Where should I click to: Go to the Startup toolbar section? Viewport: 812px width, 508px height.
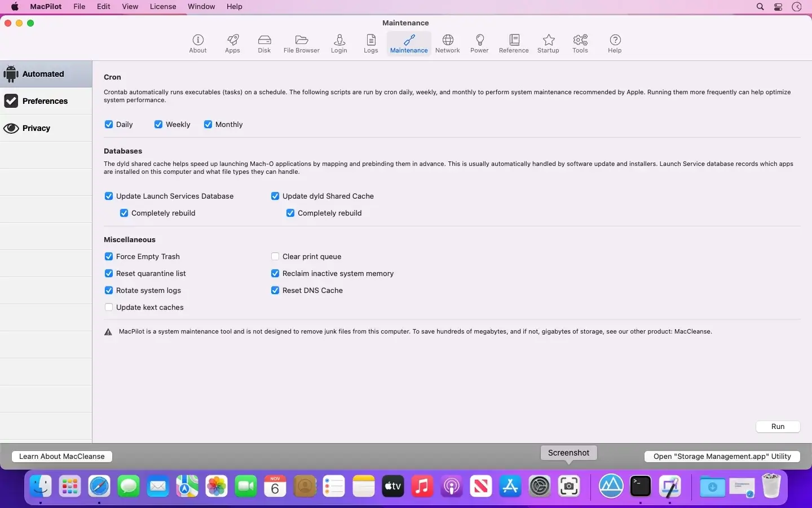pyautogui.click(x=548, y=43)
